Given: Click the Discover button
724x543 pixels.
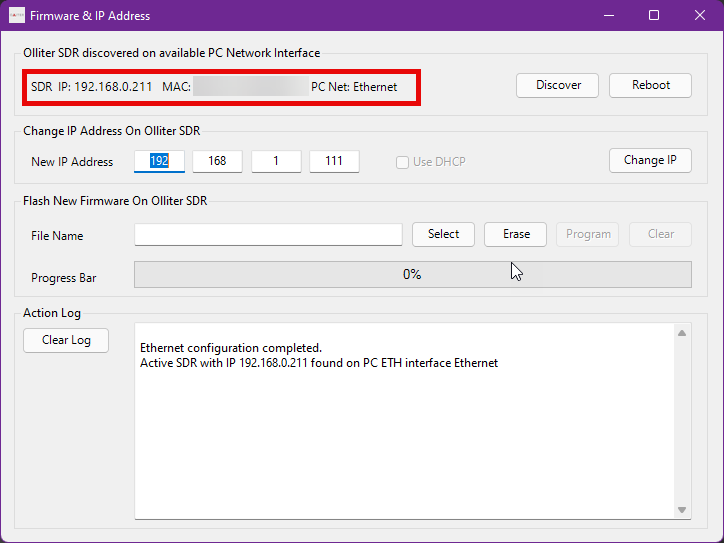Looking at the screenshot, I should [x=557, y=85].
